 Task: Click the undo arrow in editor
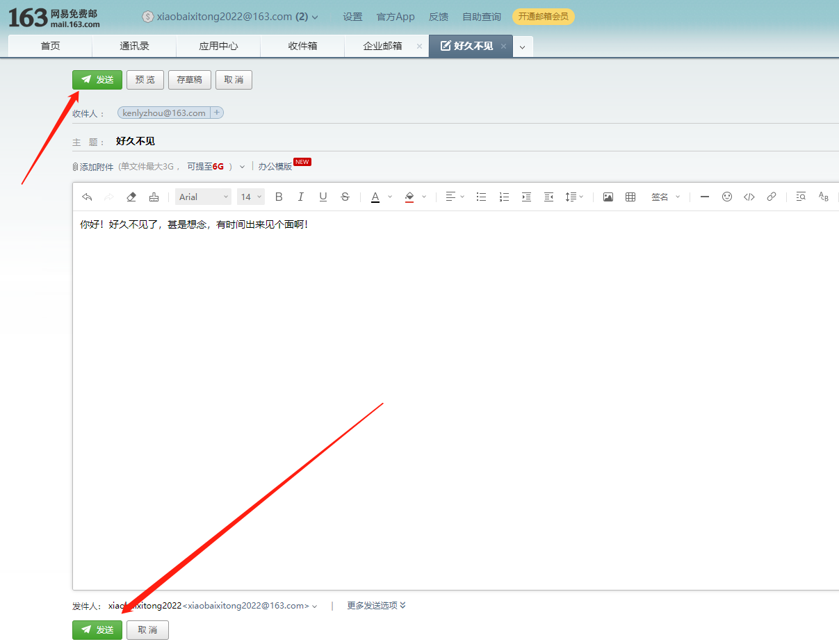coord(87,197)
